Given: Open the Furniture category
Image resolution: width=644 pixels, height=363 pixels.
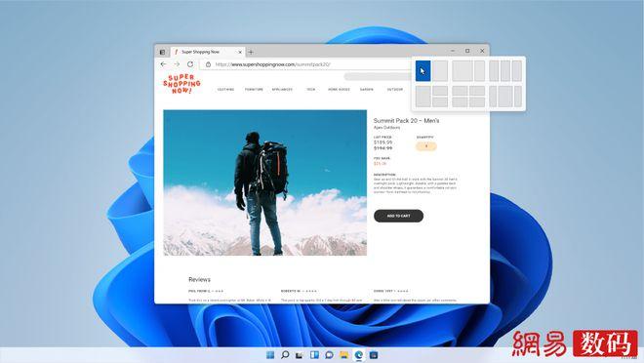Looking at the screenshot, I should (x=254, y=89).
